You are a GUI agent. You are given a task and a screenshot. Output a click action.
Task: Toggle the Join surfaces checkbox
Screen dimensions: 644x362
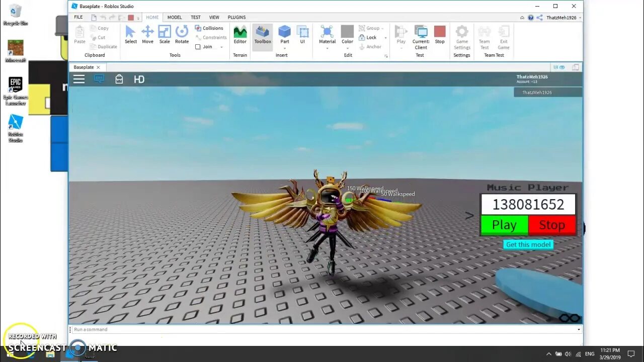tap(198, 47)
